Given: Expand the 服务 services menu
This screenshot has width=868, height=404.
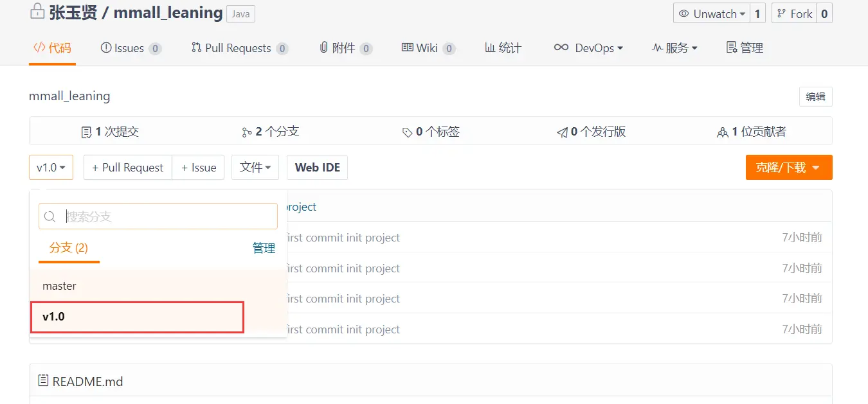Looking at the screenshot, I should [x=674, y=48].
